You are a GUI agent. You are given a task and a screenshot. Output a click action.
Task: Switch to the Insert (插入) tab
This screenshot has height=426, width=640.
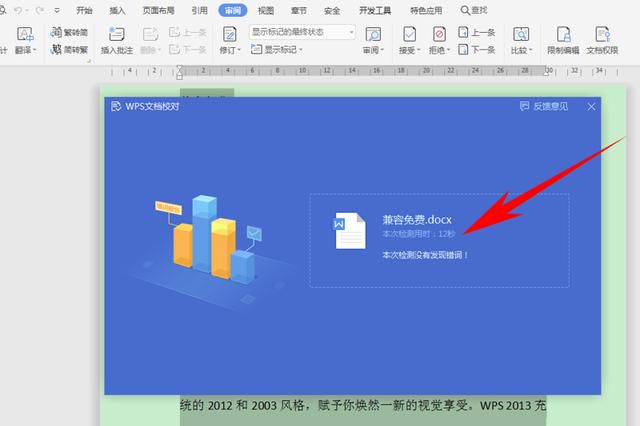[117, 10]
